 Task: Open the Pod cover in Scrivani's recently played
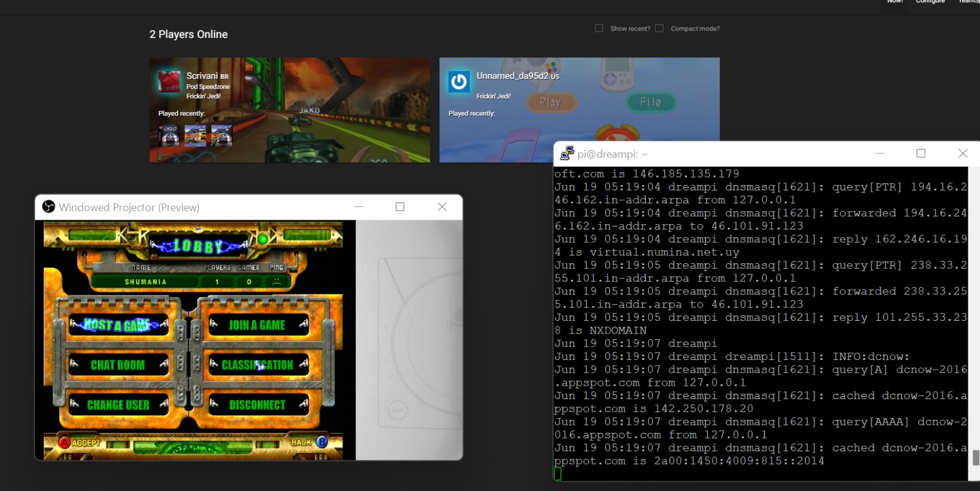click(170, 135)
